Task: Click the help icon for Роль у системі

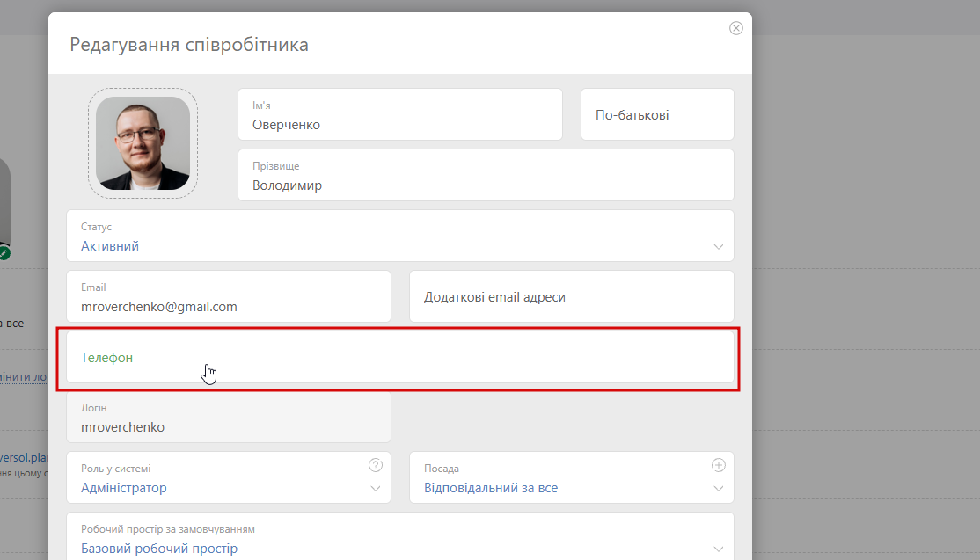Action: (376, 465)
